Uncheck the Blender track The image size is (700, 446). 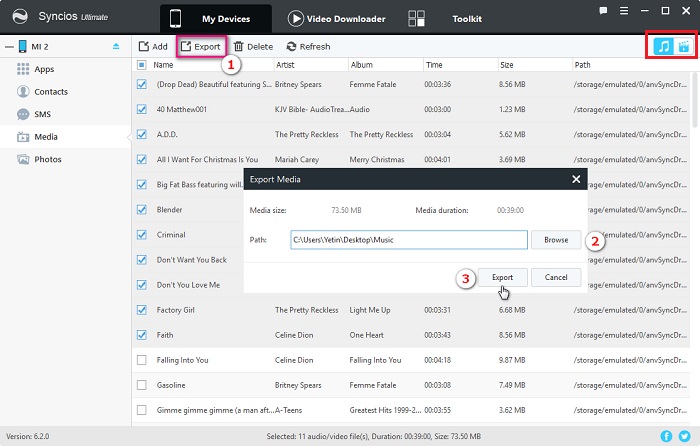[x=142, y=209]
